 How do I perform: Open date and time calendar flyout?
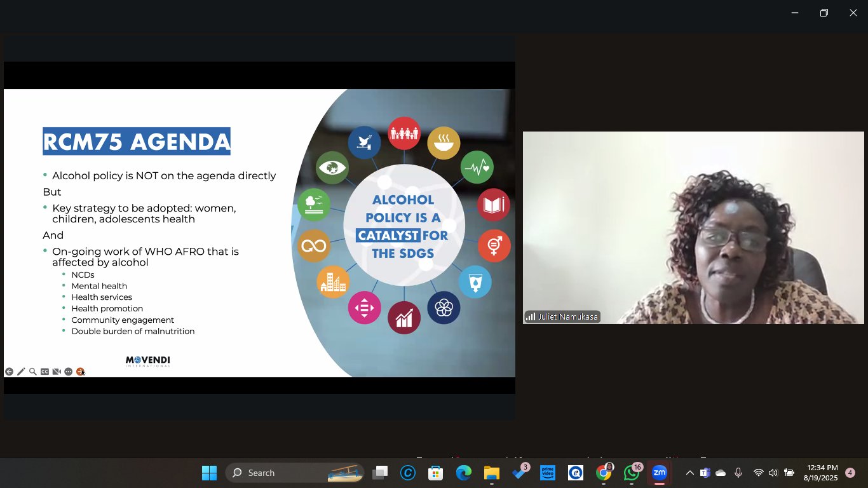tap(820, 473)
